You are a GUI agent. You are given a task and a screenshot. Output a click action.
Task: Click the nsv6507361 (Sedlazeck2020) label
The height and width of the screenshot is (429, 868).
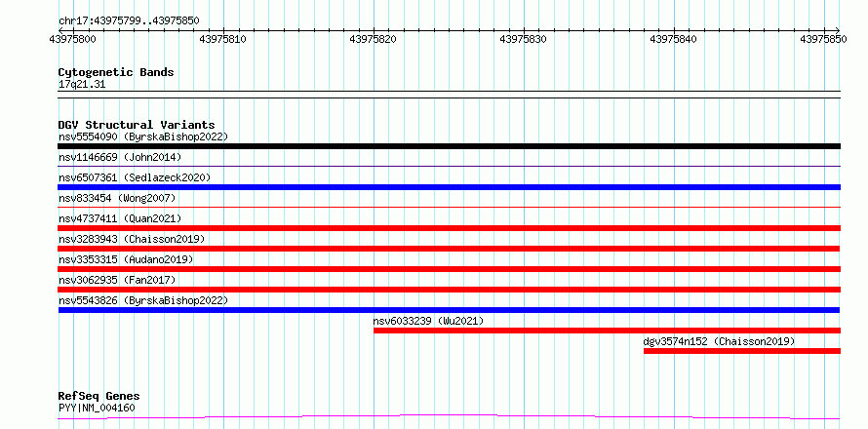135,177
